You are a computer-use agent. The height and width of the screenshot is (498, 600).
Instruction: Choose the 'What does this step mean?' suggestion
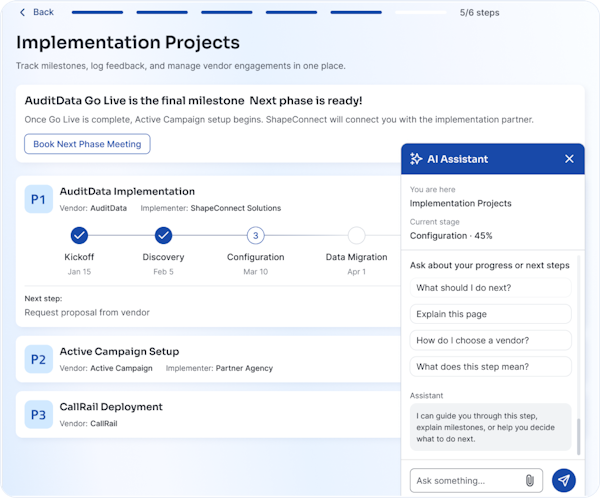coord(491,367)
